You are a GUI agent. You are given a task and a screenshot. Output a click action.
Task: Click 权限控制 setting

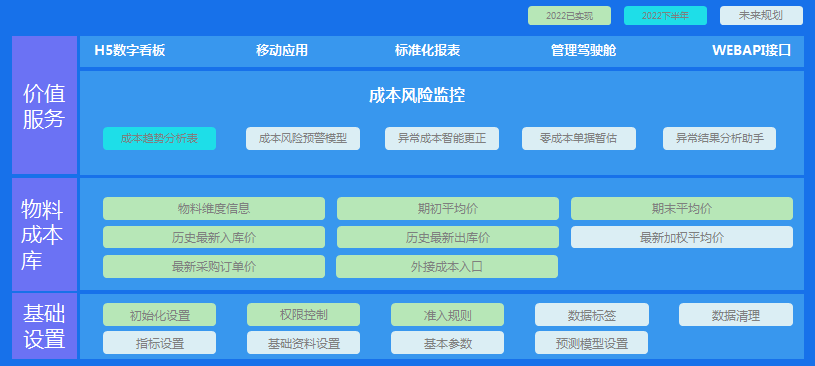[x=304, y=315]
